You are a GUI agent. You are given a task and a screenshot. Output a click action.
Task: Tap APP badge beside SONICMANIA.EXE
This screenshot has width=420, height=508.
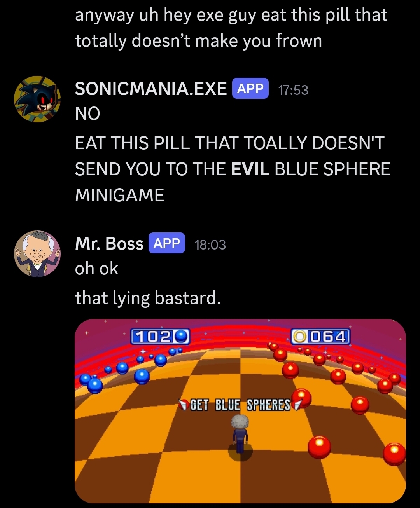tap(250, 88)
